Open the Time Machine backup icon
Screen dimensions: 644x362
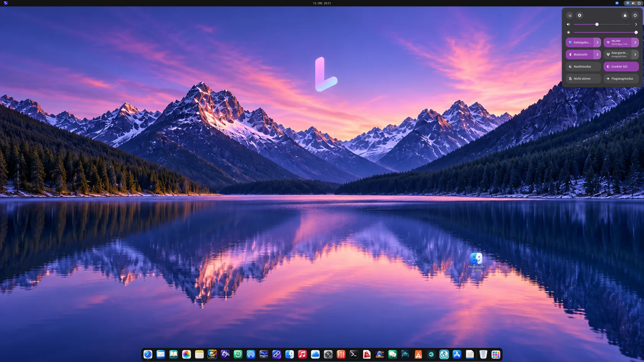[x=238, y=354]
